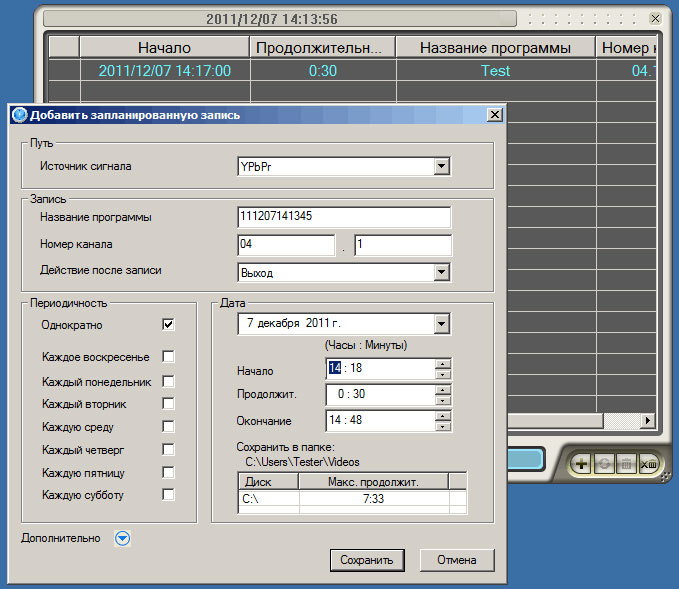Uncheck the Однократно checkbox

168,324
